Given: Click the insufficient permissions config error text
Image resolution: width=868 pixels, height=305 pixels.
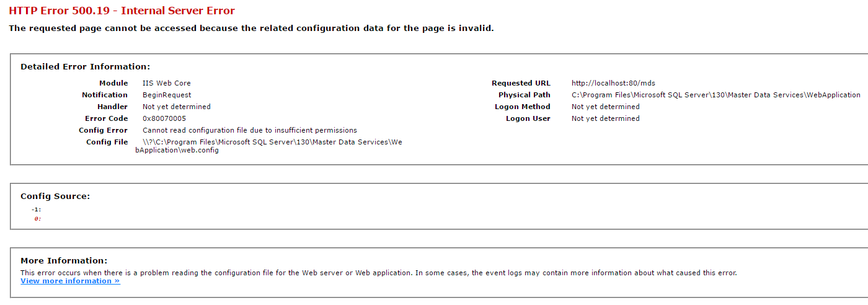Looking at the screenshot, I should 250,130.
